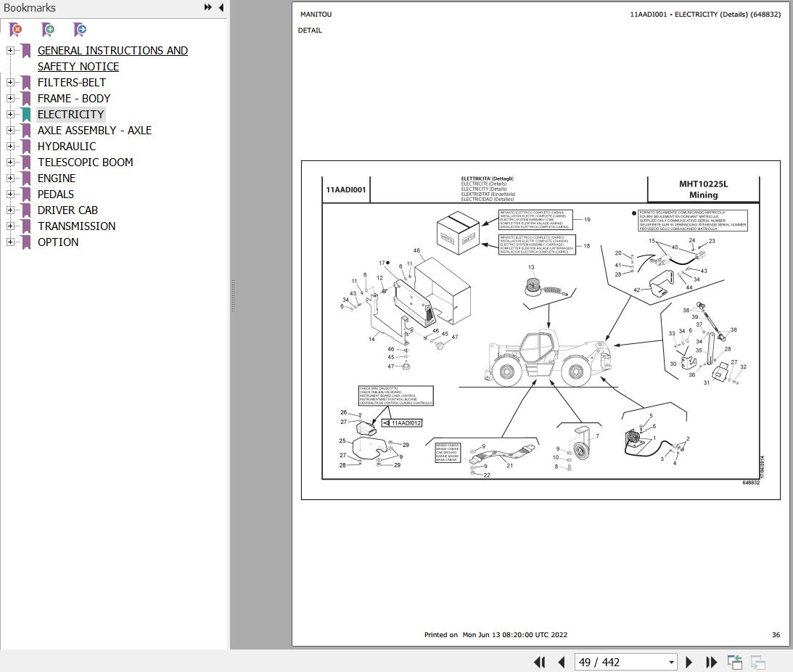This screenshot has height=672, width=793.
Task: Expand the AXLE ASSEMBLY - AXLE node
Action: (x=10, y=130)
